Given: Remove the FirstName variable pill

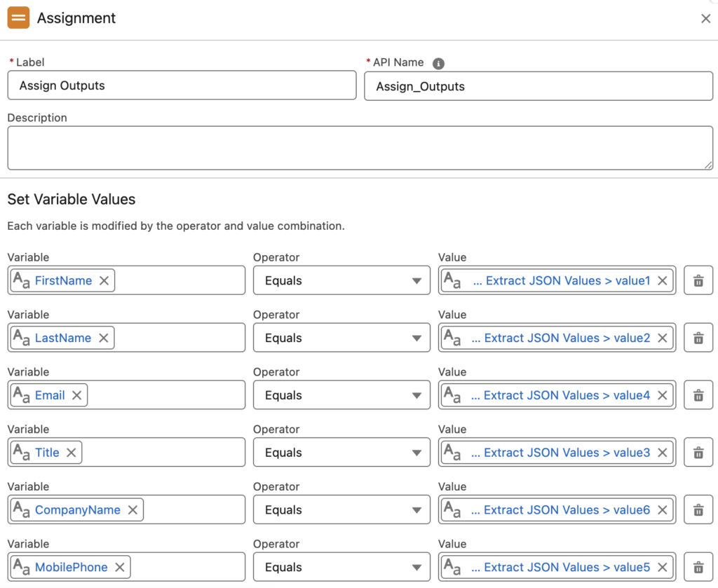Looking at the screenshot, I should pyautogui.click(x=103, y=280).
